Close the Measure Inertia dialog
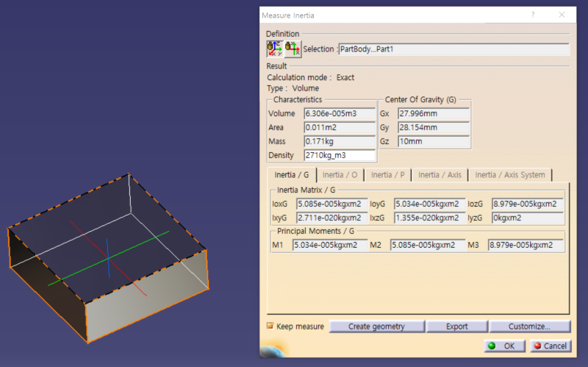 562,15
